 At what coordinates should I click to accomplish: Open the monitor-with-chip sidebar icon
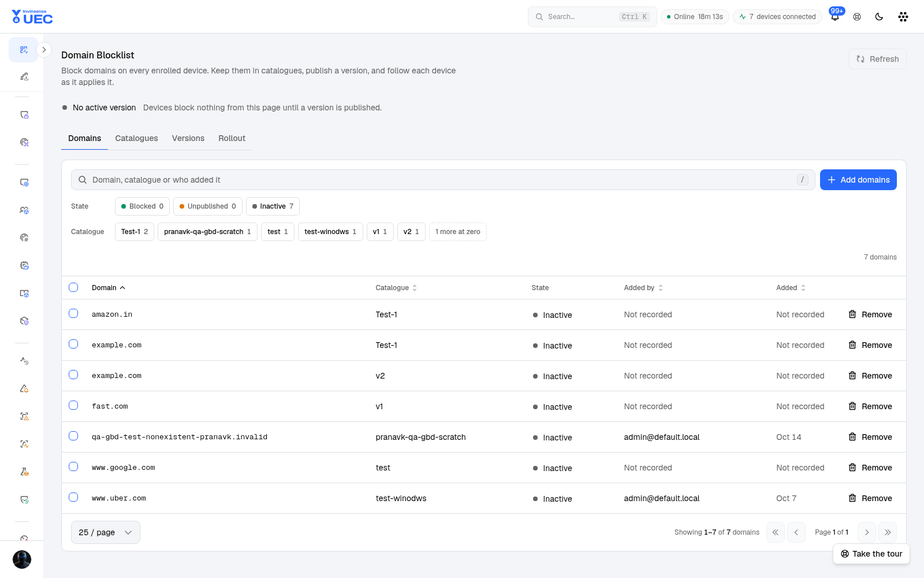(24, 183)
